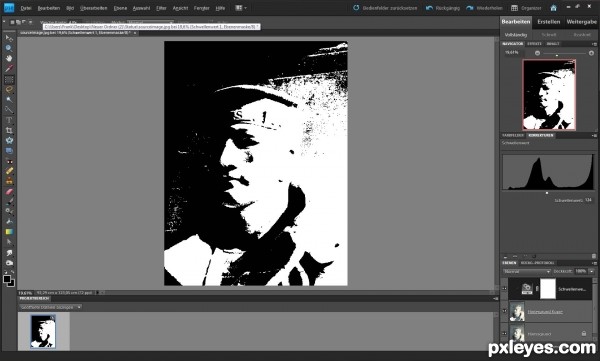This screenshot has height=361, width=600.
Task: Toggle link between threshold layer and mask
Action: (x=536, y=289)
